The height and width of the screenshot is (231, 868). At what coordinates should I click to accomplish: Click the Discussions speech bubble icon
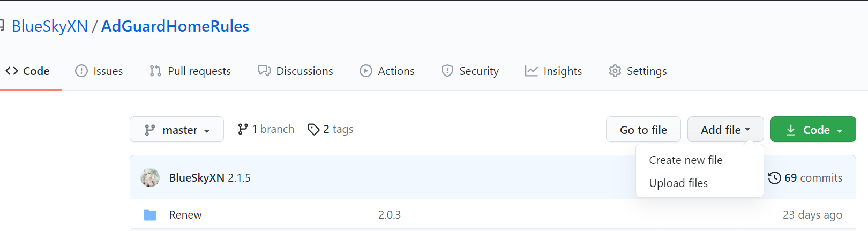click(x=264, y=71)
